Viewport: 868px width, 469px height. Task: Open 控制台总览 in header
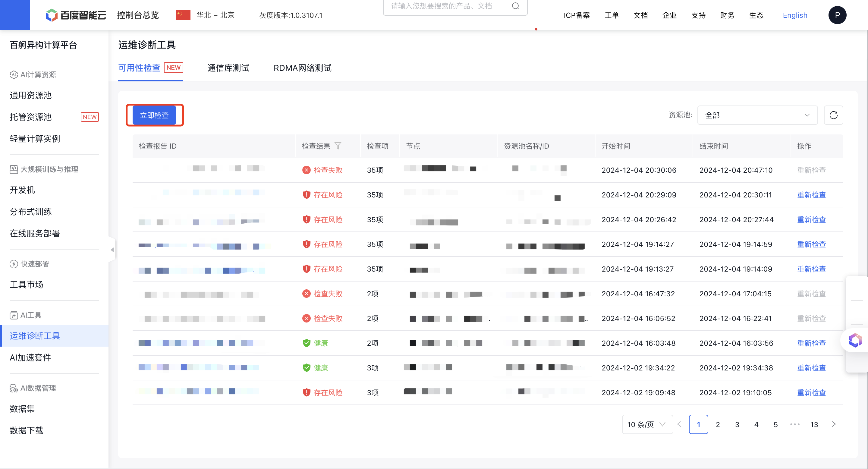tap(138, 15)
